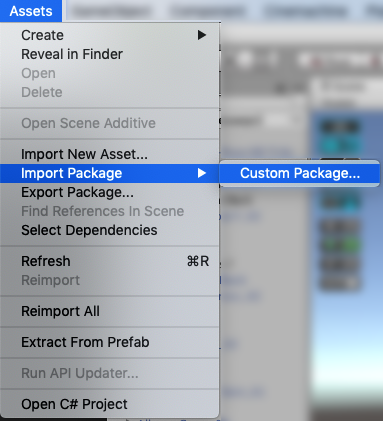The image size is (383, 421).
Task: Choose Import New Asset...
Action: (x=110, y=154)
